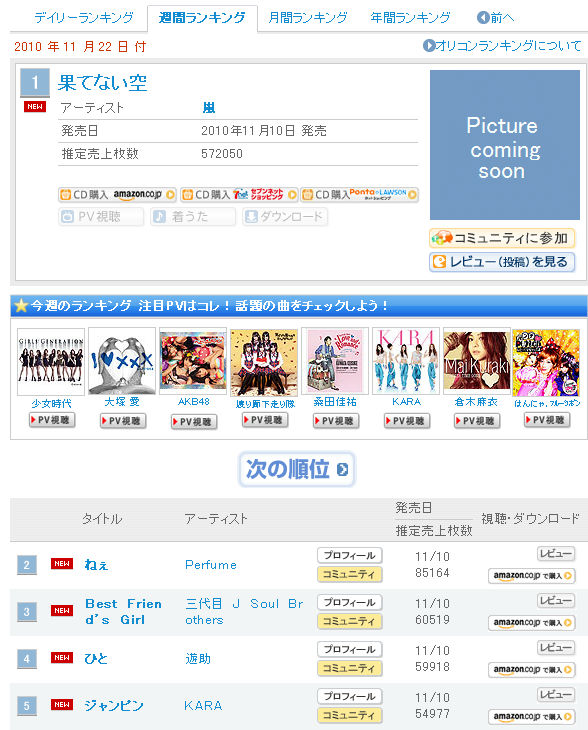Go back with the 前へ arrow icon
588x730 pixels.
coord(483,18)
